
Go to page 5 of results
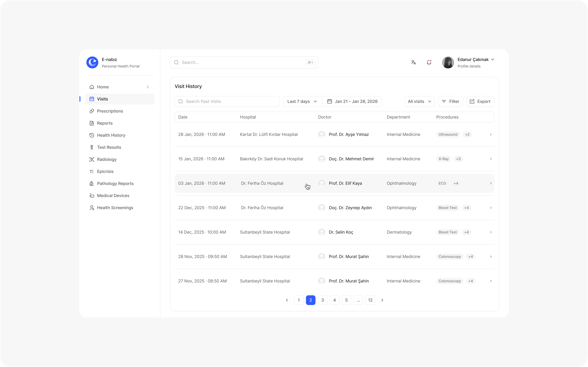click(x=347, y=300)
